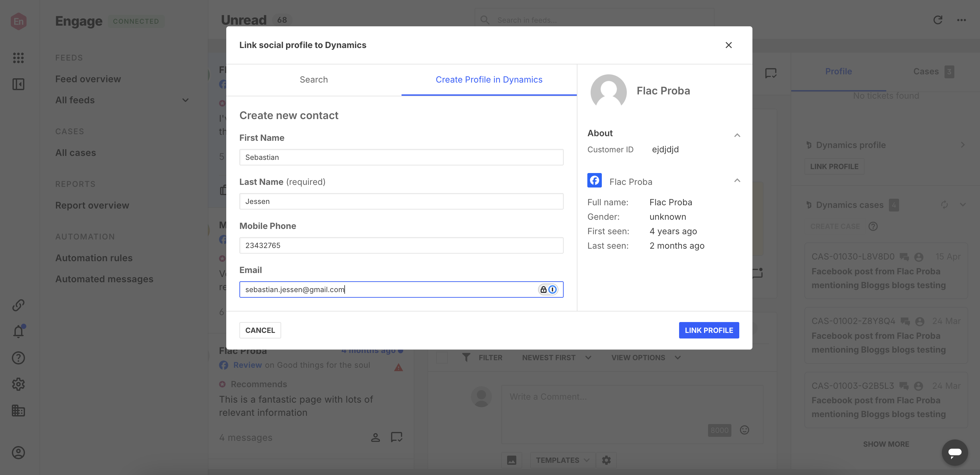Open the TEMPLATES dropdown

(x=562, y=460)
